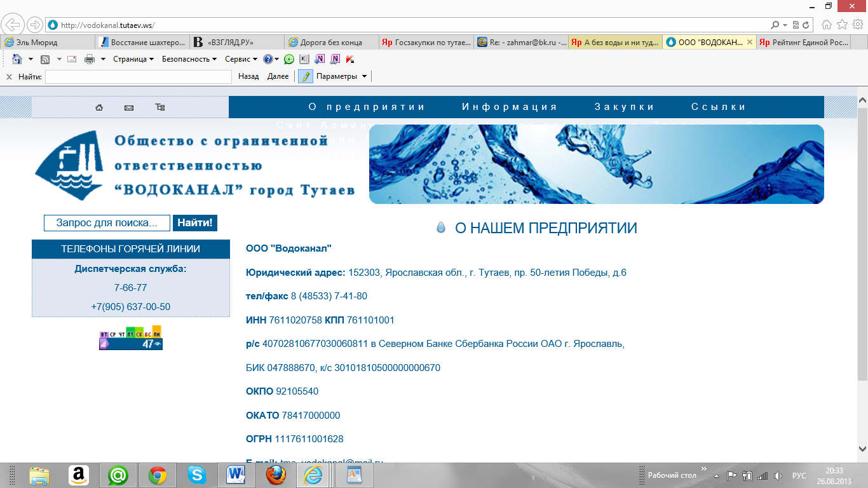Open the address bar autocomplete dropdown arrow
The width and height of the screenshot is (868, 488).
pyautogui.click(x=785, y=25)
